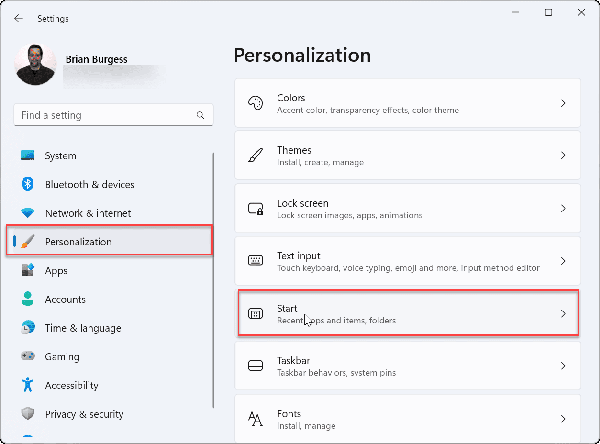Open the Colors settings title
Viewport: 600px width, 444px height.
point(291,98)
